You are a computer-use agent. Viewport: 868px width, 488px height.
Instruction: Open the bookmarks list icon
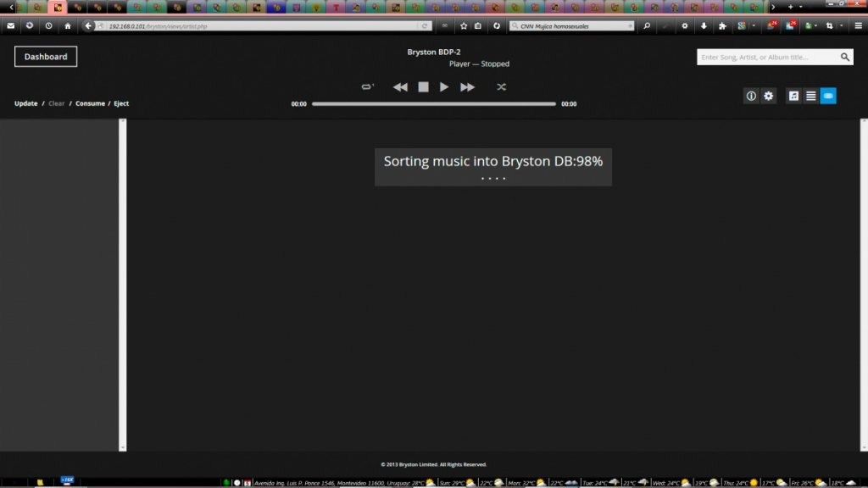[x=478, y=26]
